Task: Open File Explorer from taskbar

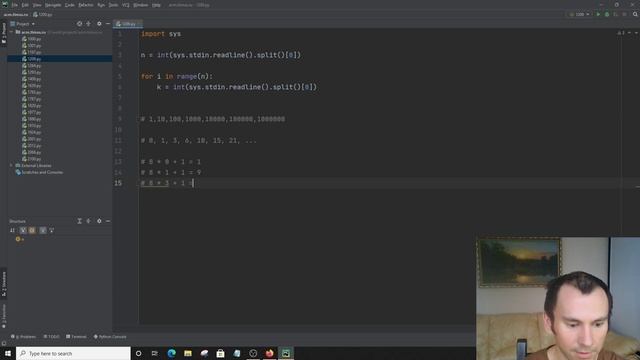Action: (188, 353)
